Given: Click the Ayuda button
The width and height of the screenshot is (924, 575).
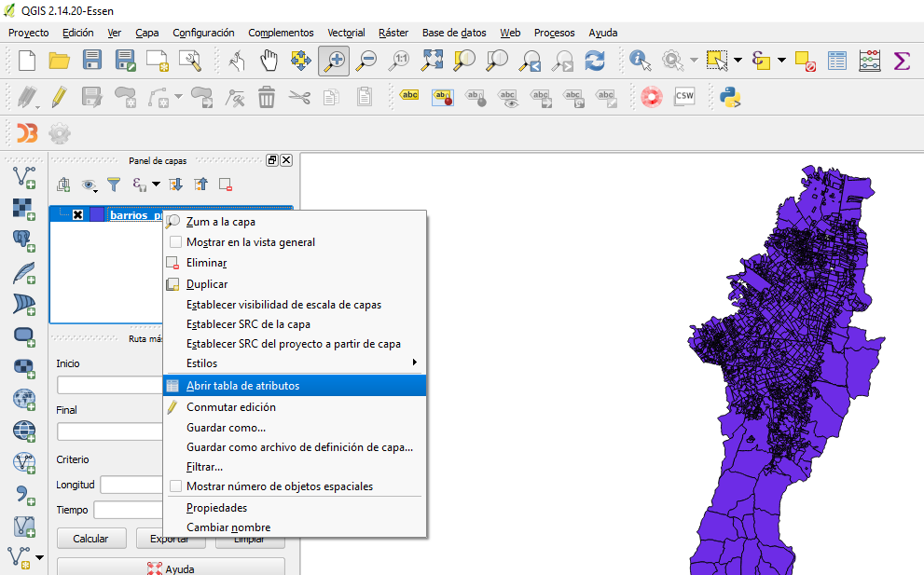Looking at the screenshot, I should (x=171, y=568).
